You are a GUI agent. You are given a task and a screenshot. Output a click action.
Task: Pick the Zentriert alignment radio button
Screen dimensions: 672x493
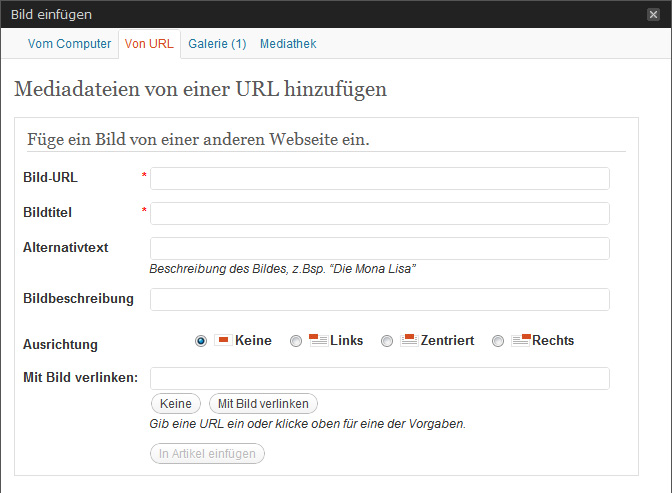[387, 341]
